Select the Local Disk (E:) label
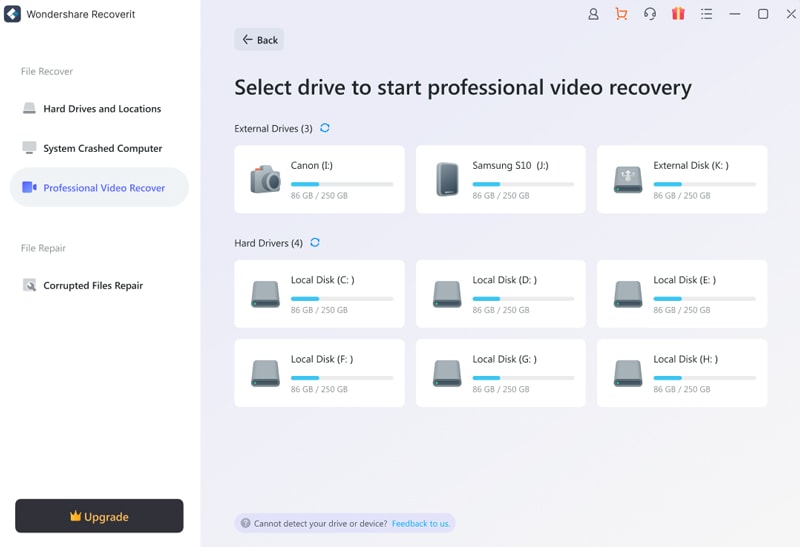This screenshot has height=547, width=800. (685, 280)
